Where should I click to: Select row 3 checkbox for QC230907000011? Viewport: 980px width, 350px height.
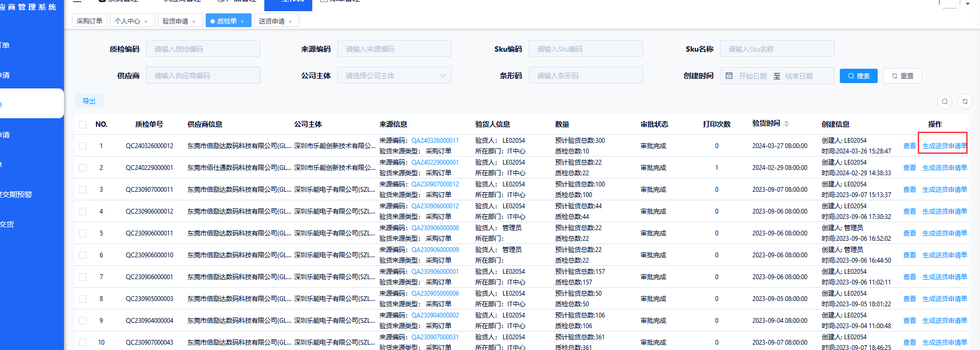coord(83,190)
